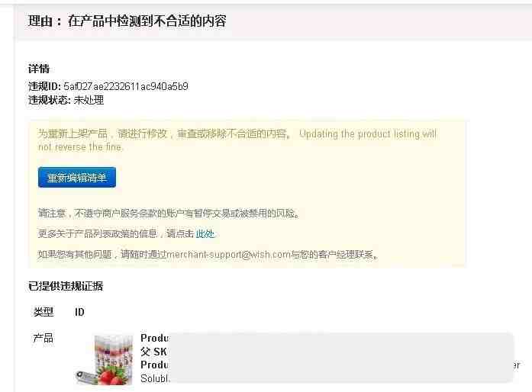Click the 产品 type cell in evidence row
This screenshot has width=532, height=392.
tap(43, 338)
